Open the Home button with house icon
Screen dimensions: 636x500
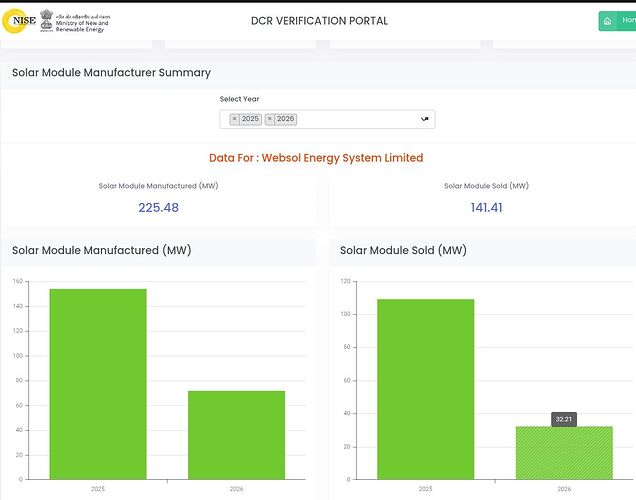coord(617,21)
